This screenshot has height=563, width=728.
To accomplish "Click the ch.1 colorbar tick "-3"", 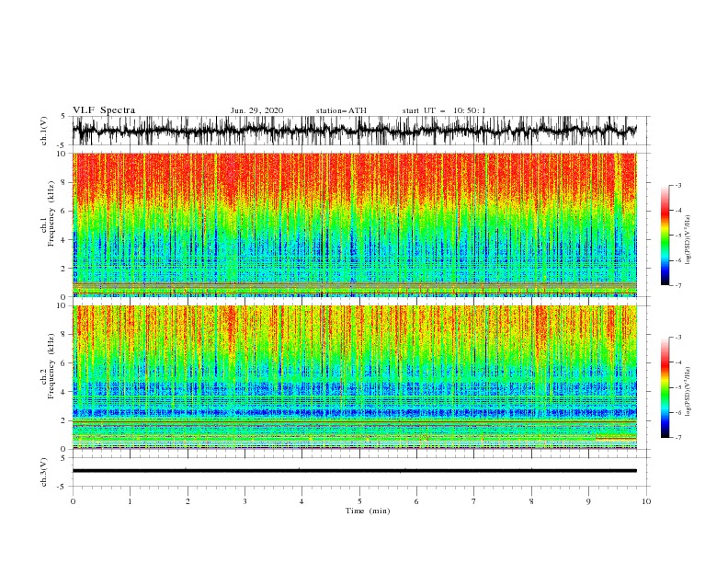I will tap(678, 185).
